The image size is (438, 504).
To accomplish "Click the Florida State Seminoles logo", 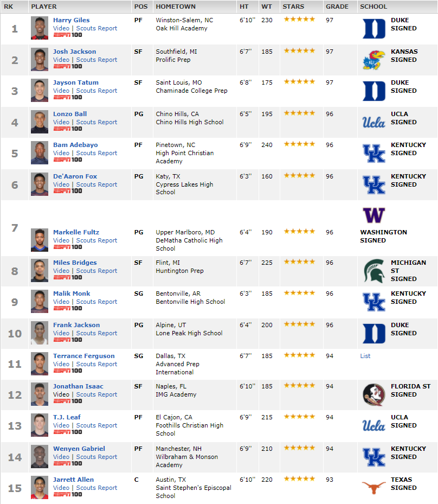I will (374, 395).
